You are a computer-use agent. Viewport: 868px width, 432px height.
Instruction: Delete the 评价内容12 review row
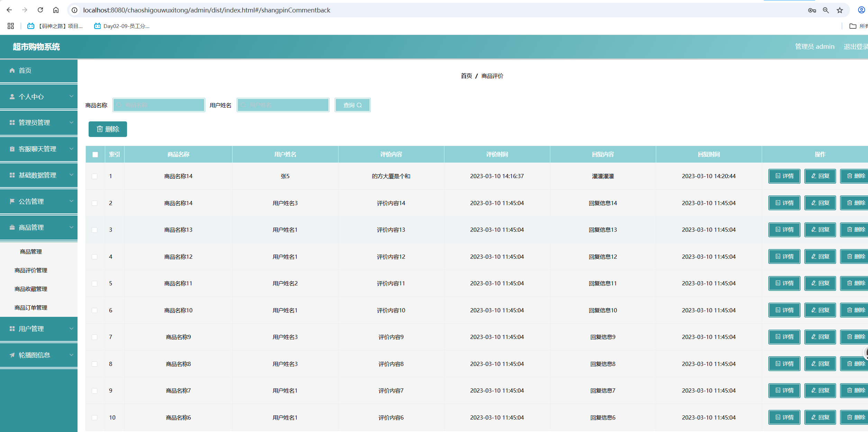pos(855,257)
